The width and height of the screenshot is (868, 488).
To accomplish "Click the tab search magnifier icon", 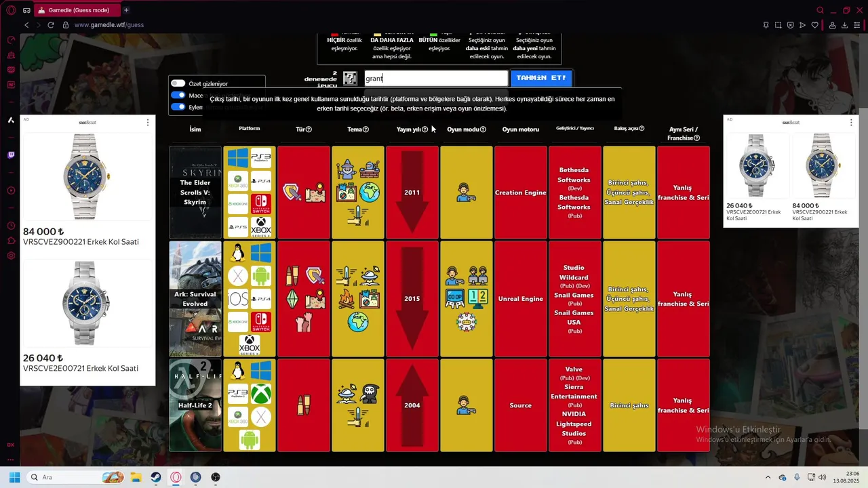I will tap(820, 10).
